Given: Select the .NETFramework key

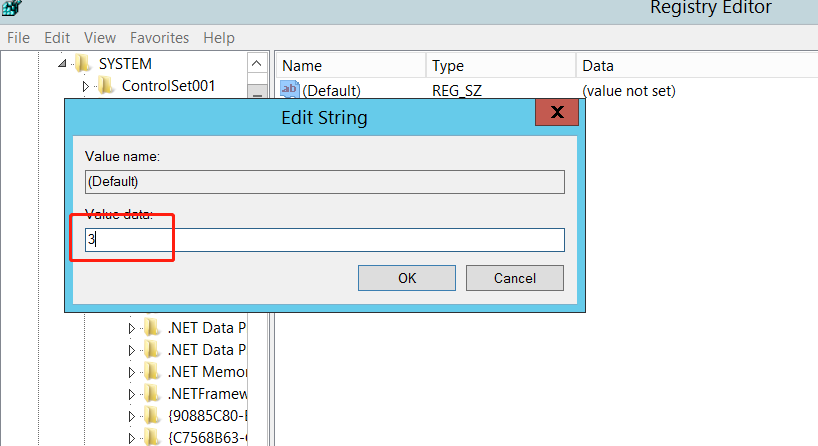Looking at the screenshot, I should [207, 394].
